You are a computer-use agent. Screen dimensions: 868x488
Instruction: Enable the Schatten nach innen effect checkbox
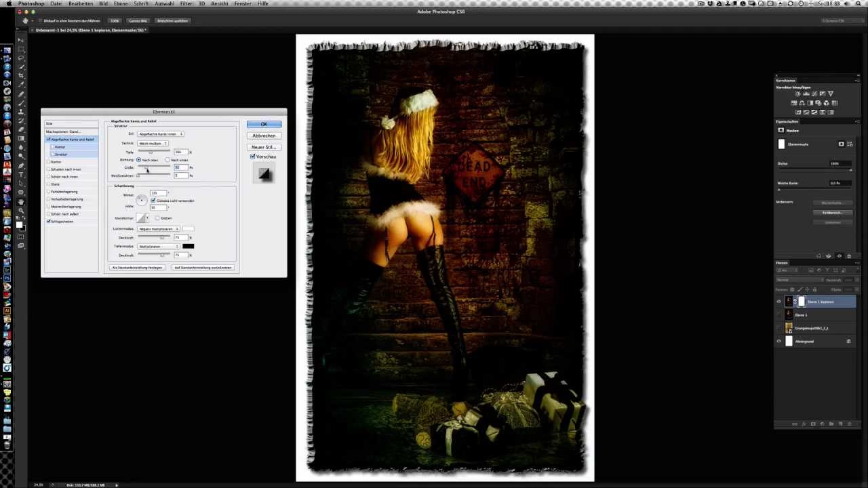click(x=49, y=169)
